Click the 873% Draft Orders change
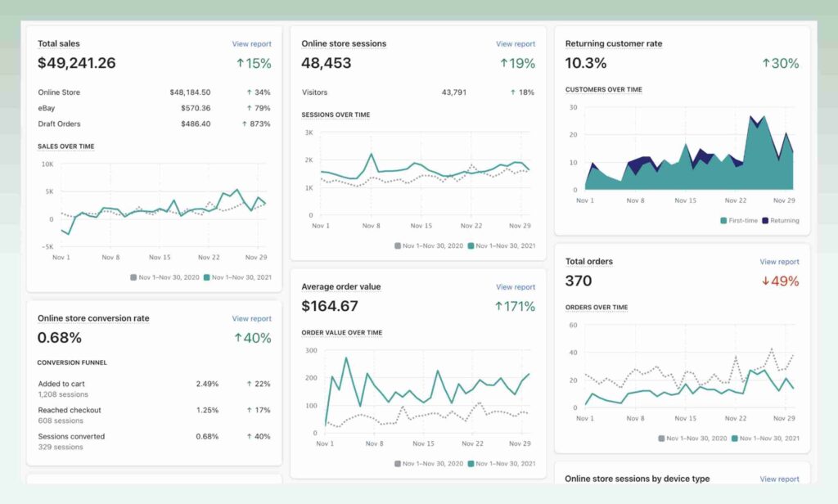This screenshot has height=504, width=838. 256,124
